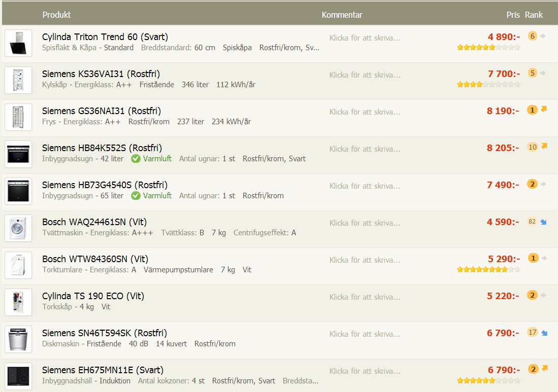Open Cylinda Triton Trend 60 (Svart) product link
This screenshot has height=392, width=558.
(105, 37)
